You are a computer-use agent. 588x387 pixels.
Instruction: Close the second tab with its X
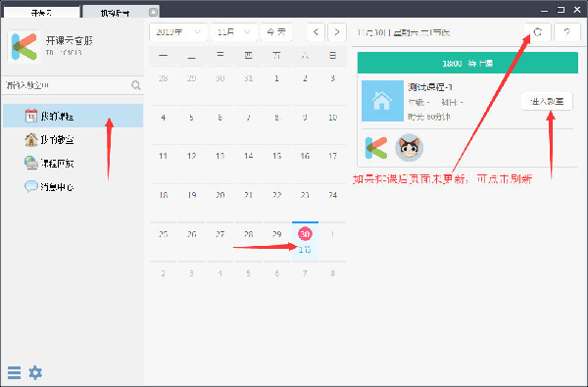153,12
